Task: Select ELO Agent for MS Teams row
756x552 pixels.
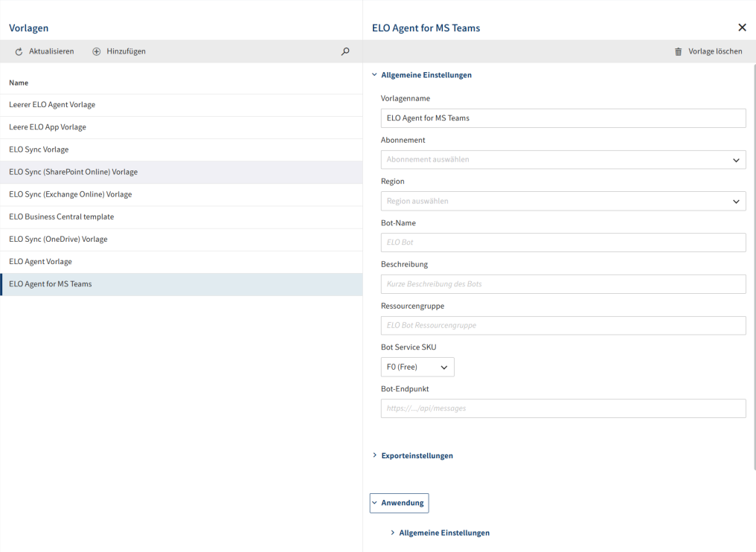Action: (x=182, y=284)
